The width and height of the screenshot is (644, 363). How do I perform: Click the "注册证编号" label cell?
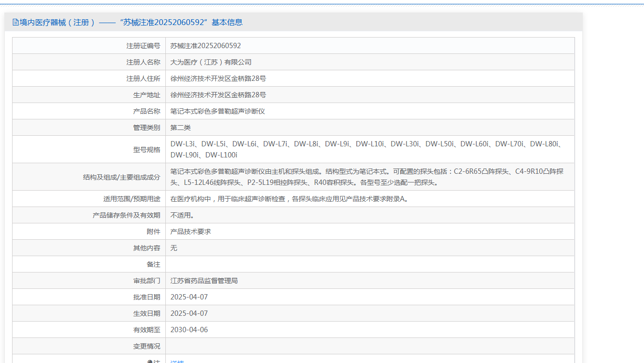click(x=89, y=46)
